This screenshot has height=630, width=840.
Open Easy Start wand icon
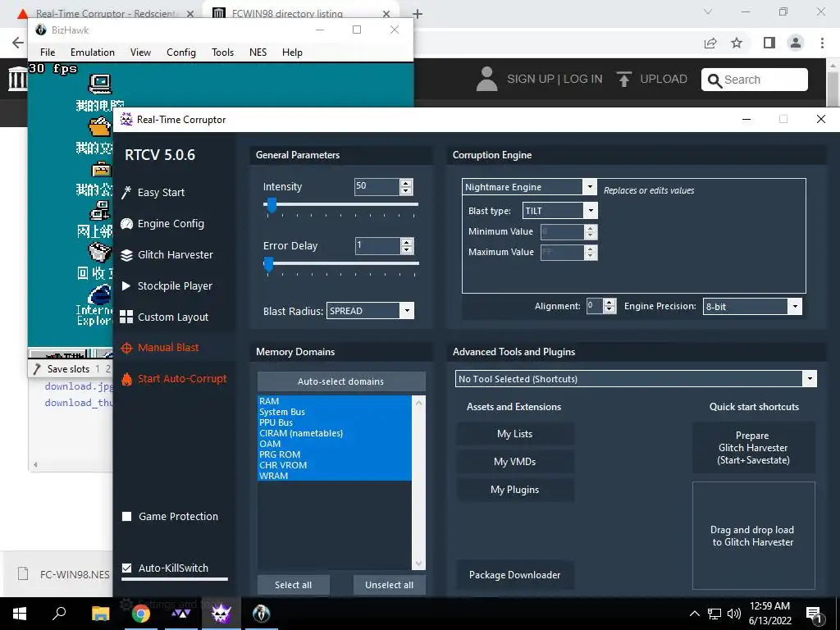(126, 192)
